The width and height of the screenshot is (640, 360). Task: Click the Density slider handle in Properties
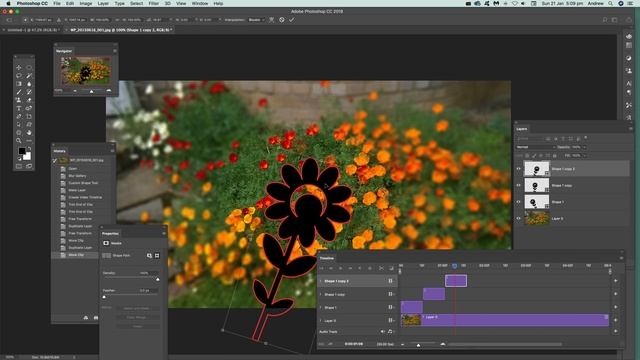tap(158, 280)
